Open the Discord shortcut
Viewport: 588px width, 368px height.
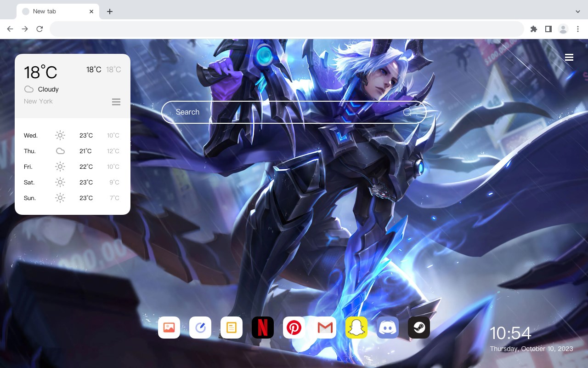(388, 328)
